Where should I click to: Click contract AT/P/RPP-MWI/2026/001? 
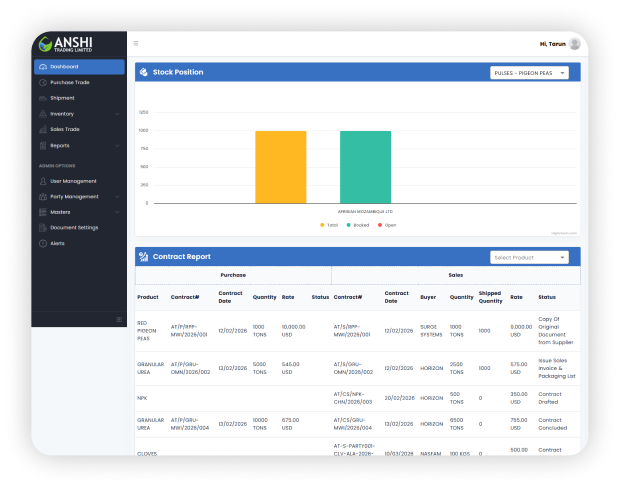(189, 331)
